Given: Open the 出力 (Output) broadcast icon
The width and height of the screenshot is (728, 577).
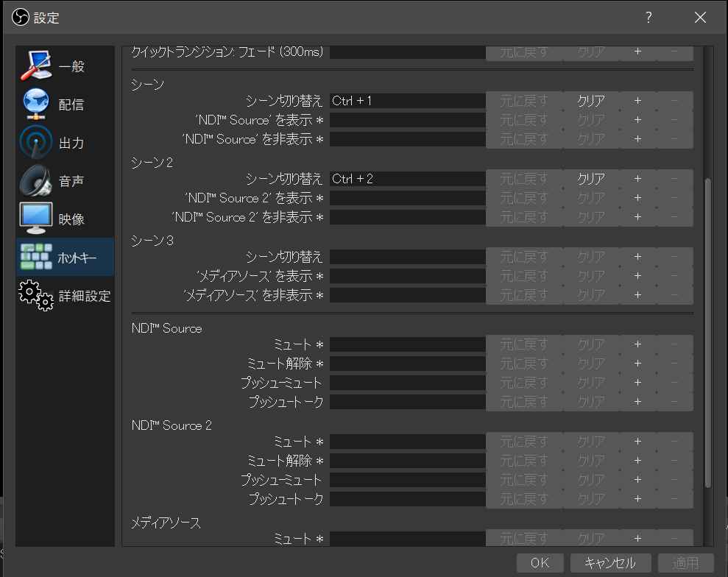Looking at the screenshot, I should (36, 142).
